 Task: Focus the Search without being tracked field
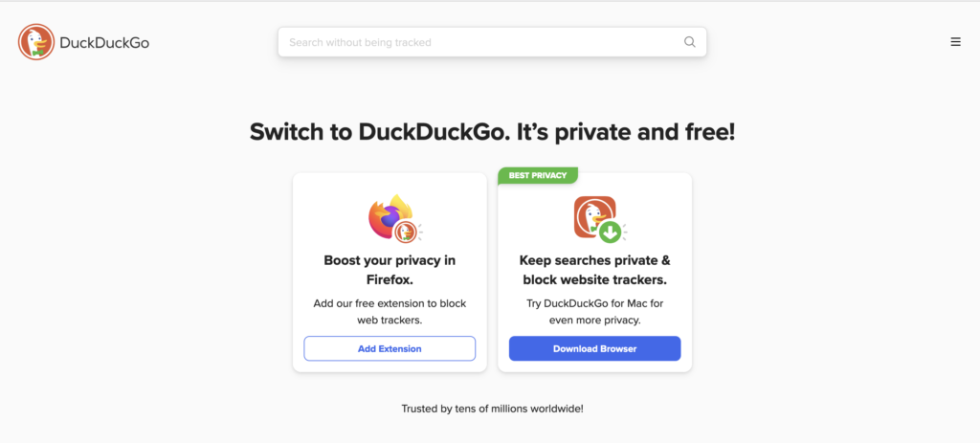(492, 42)
